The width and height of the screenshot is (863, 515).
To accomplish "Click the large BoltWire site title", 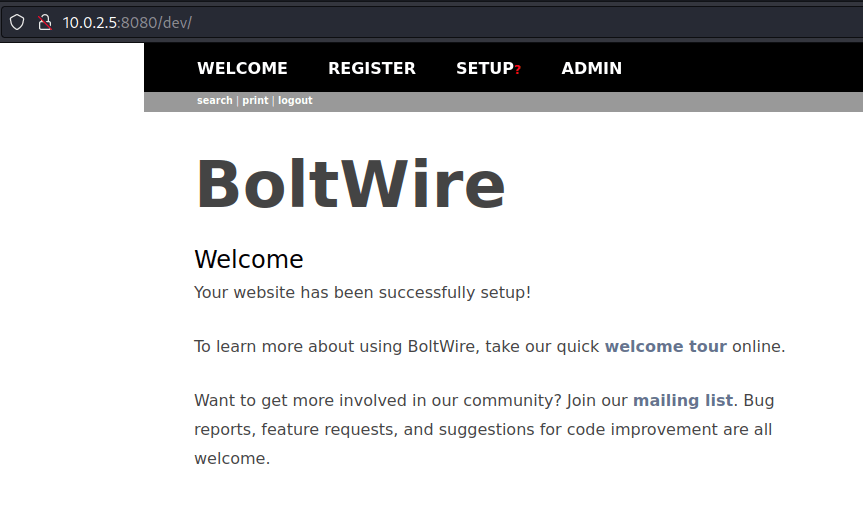I will pos(350,185).
